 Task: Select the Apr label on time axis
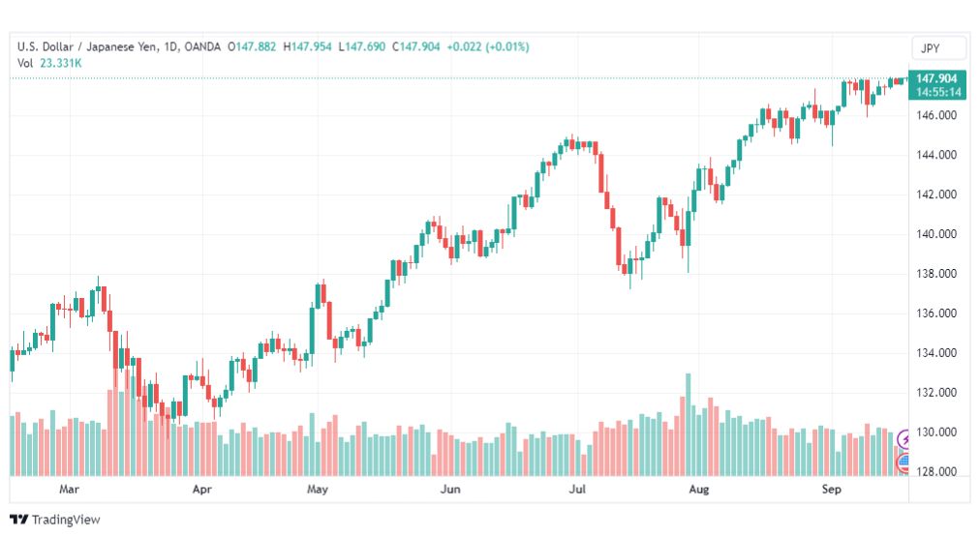(x=201, y=491)
